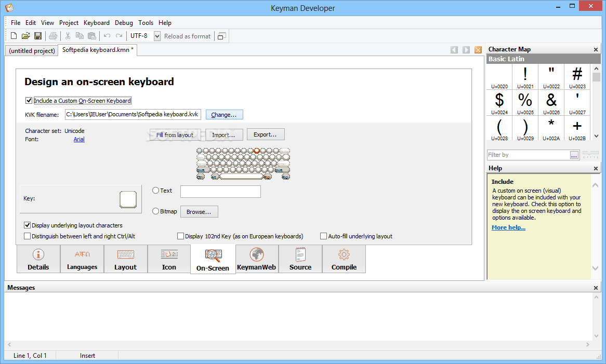Select the hash U+0023 character
The image size is (606, 364).
577,77
